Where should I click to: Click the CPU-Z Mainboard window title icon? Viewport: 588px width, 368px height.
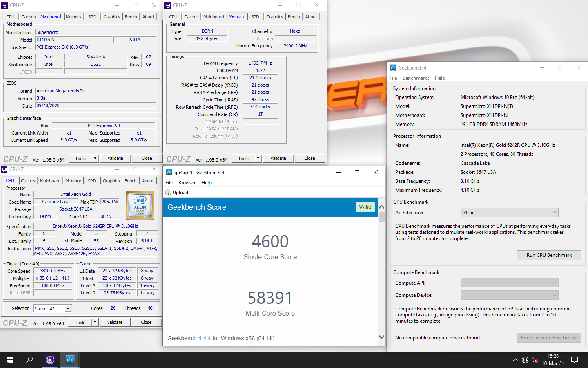tap(4, 5)
